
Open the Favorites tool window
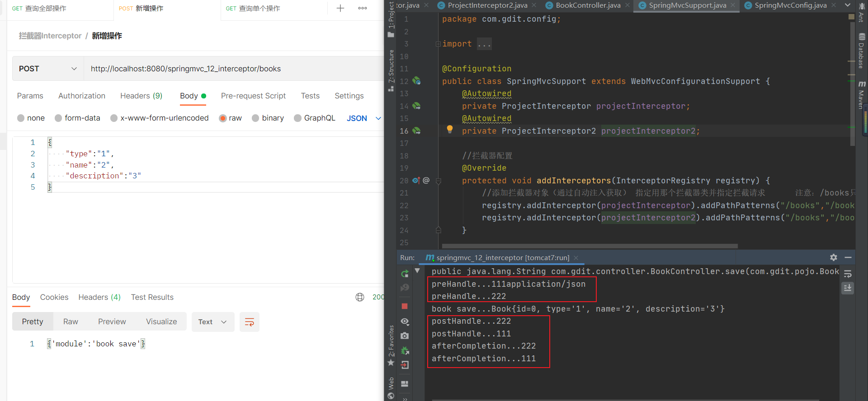[391, 346]
